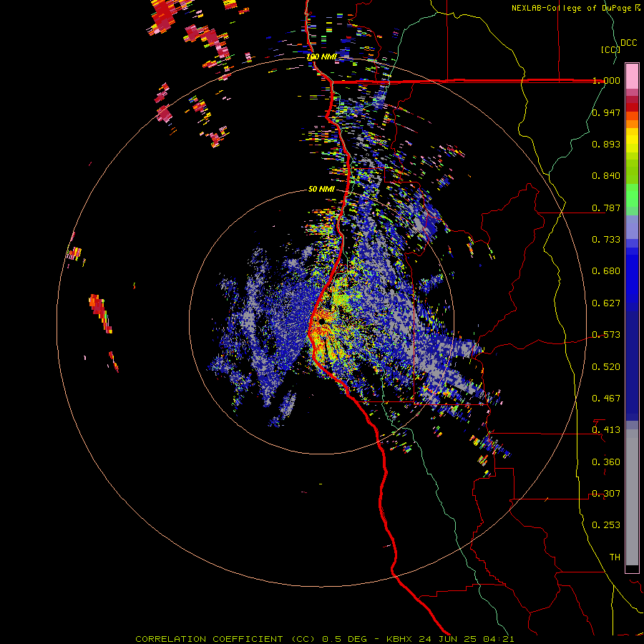Click the 0.573 scale value
Viewport: 644px width, 644px height.
tap(606, 335)
